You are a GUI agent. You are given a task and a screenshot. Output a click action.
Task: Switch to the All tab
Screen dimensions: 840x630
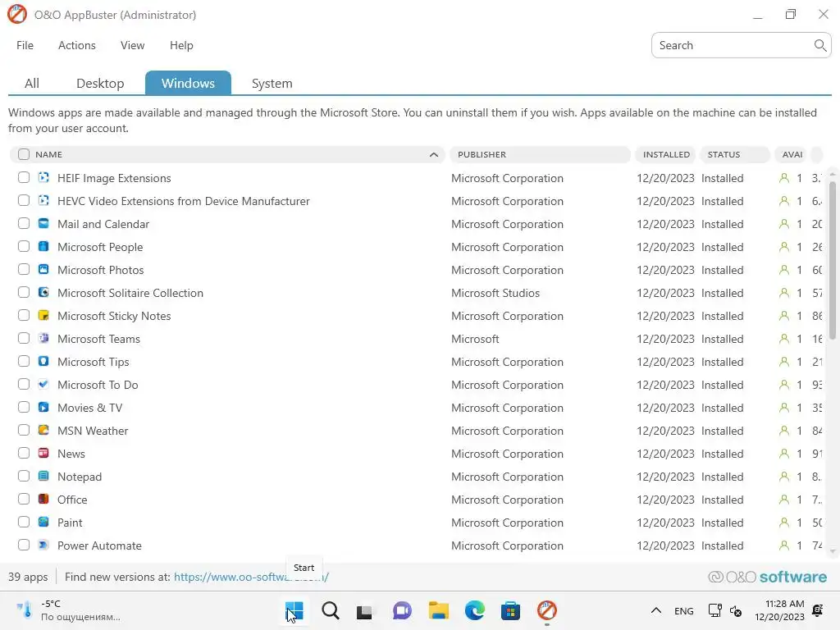click(32, 83)
